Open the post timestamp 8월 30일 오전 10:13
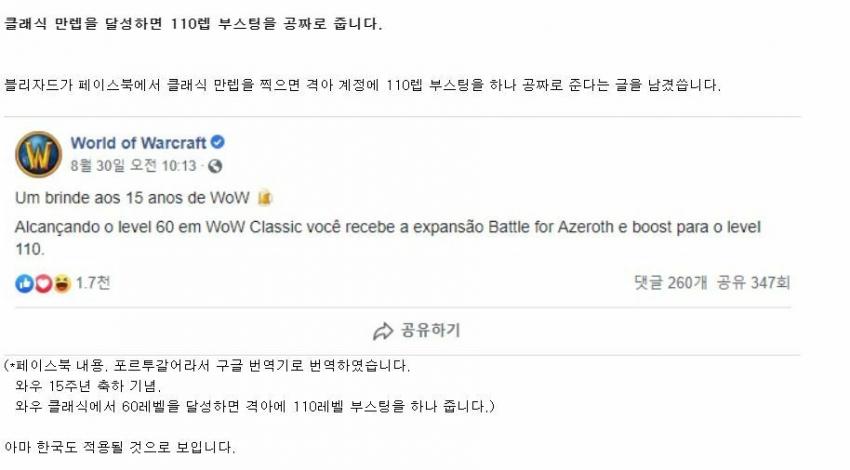 (x=133, y=165)
